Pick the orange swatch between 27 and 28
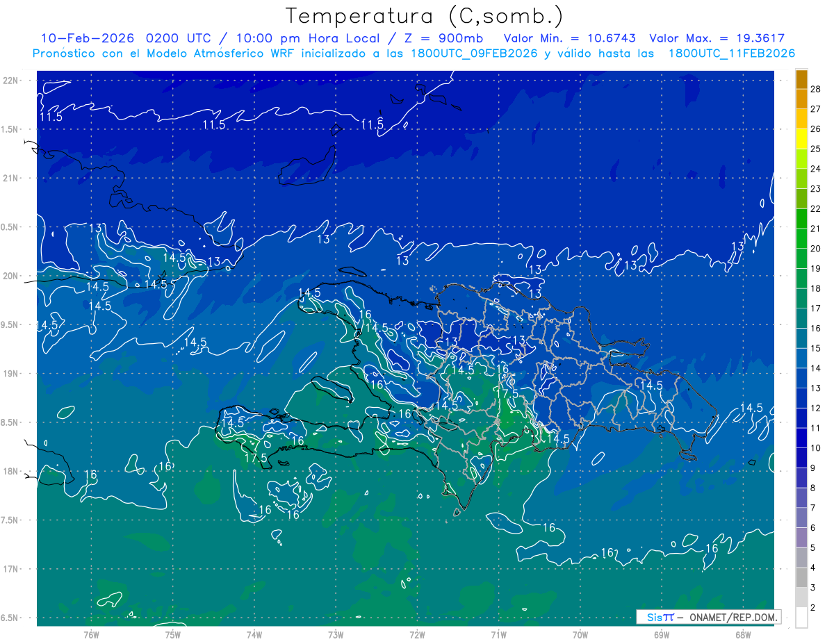The height and width of the screenshot is (644, 834). pyautogui.click(x=801, y=99)
